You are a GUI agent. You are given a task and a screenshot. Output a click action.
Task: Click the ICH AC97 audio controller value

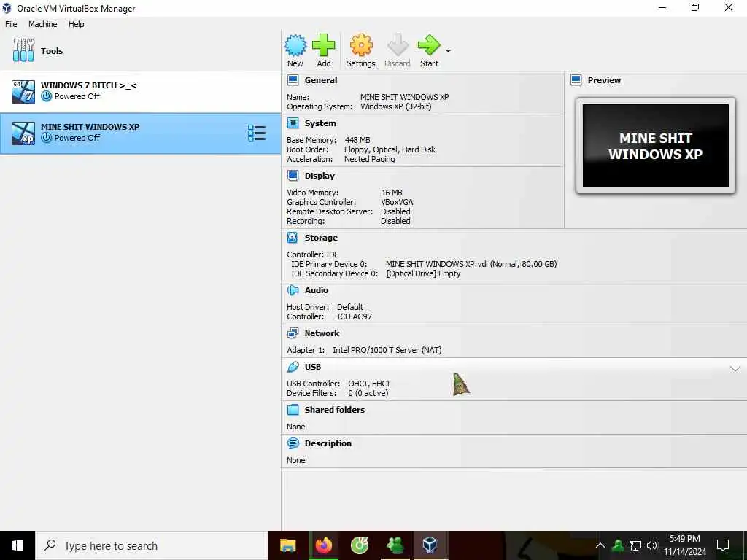click(355, 316)
